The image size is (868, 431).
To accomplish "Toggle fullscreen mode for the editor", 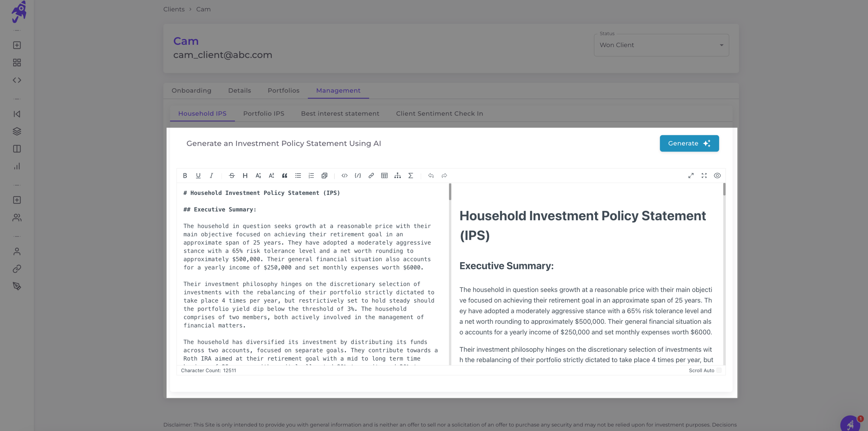I will (x=704, y=175).
